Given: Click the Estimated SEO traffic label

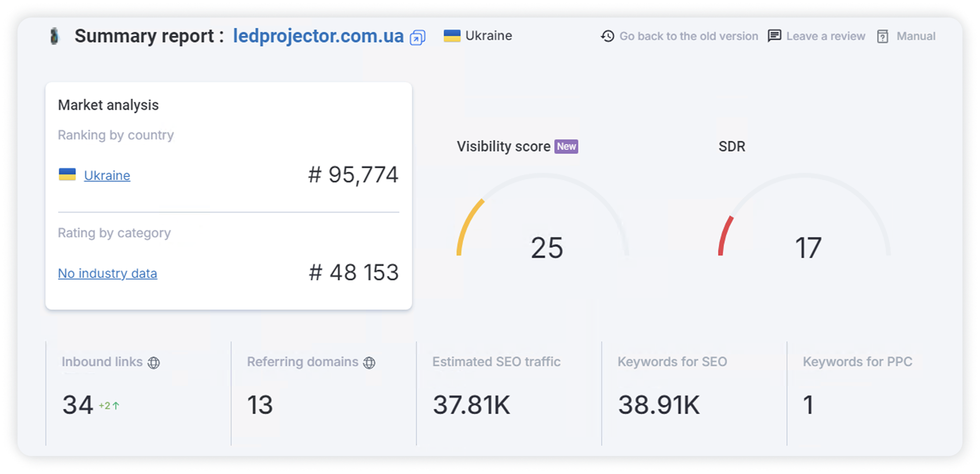Looking at the screenshot, I should tap(497, 362).
